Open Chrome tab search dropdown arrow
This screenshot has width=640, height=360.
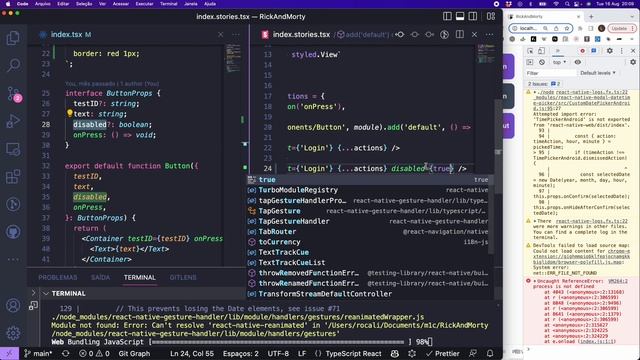click(x=632, y=17)
